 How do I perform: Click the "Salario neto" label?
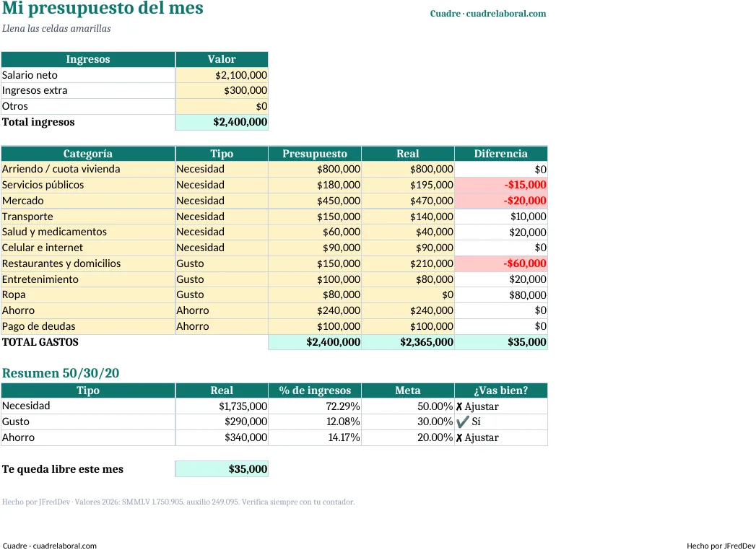point(30,75)
